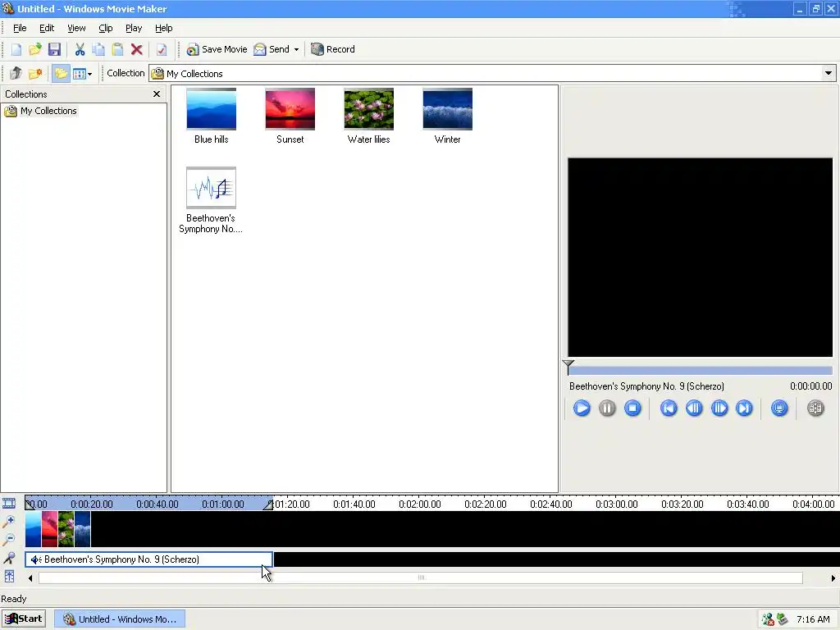The width and height of the screenshot is (840, 630).
Task: Zoom in on the timeline
Action: point(9,521)
